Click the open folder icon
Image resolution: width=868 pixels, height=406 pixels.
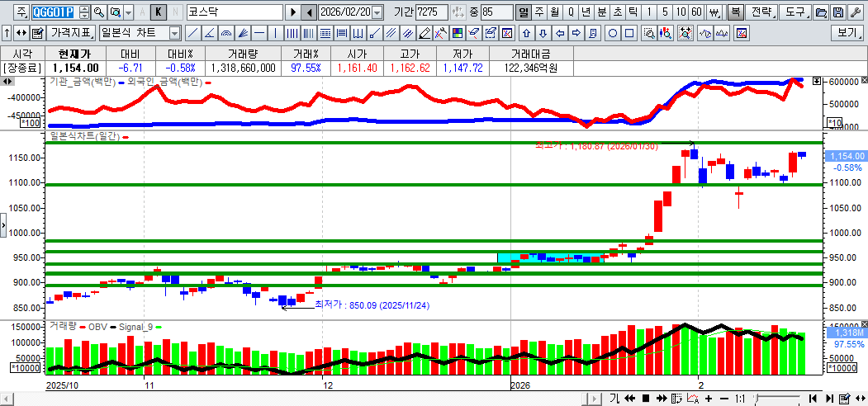coord(820,12)
